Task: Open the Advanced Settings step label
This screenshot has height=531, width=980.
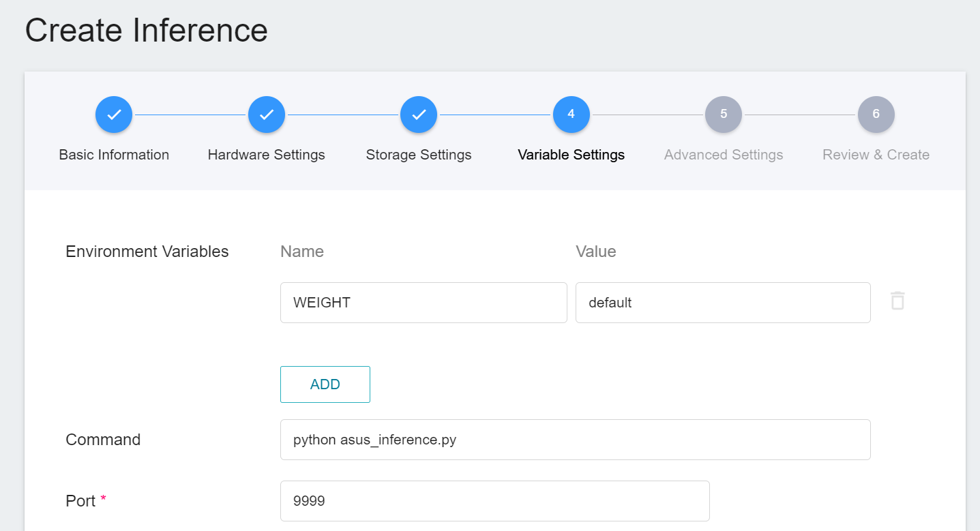Action: point(724,155)
